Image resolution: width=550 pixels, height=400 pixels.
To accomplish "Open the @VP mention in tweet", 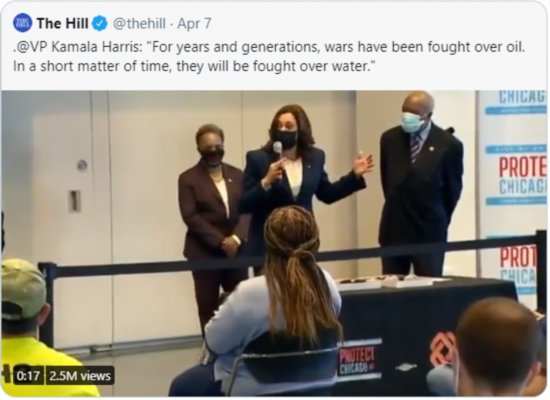I will 32,47.
